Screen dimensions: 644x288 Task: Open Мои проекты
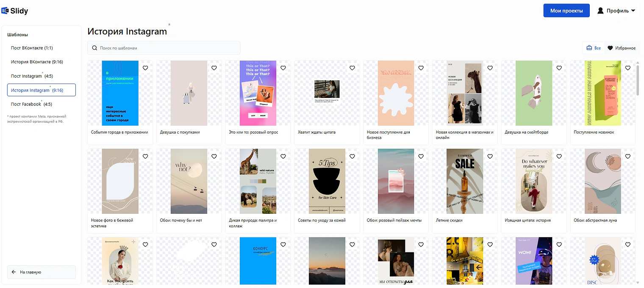coord(566,11)
